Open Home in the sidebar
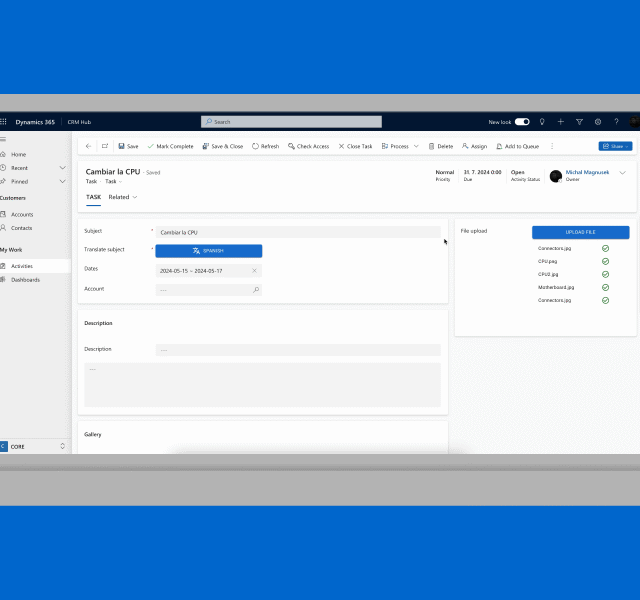640x600 pixels. (18, 154)
